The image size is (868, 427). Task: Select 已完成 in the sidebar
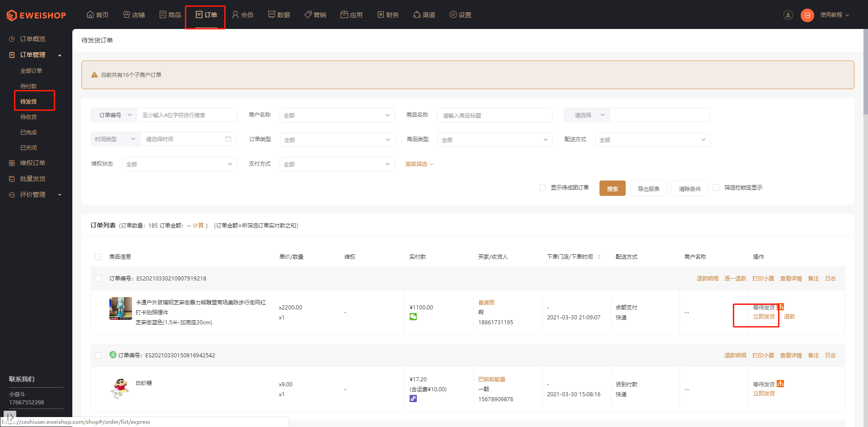[x=28, y=132]
